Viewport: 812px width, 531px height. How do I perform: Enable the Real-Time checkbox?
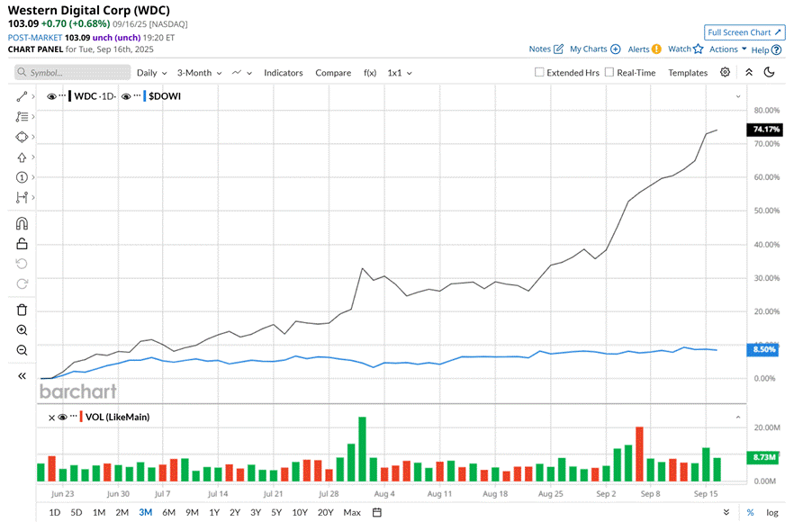click(609, 73)
